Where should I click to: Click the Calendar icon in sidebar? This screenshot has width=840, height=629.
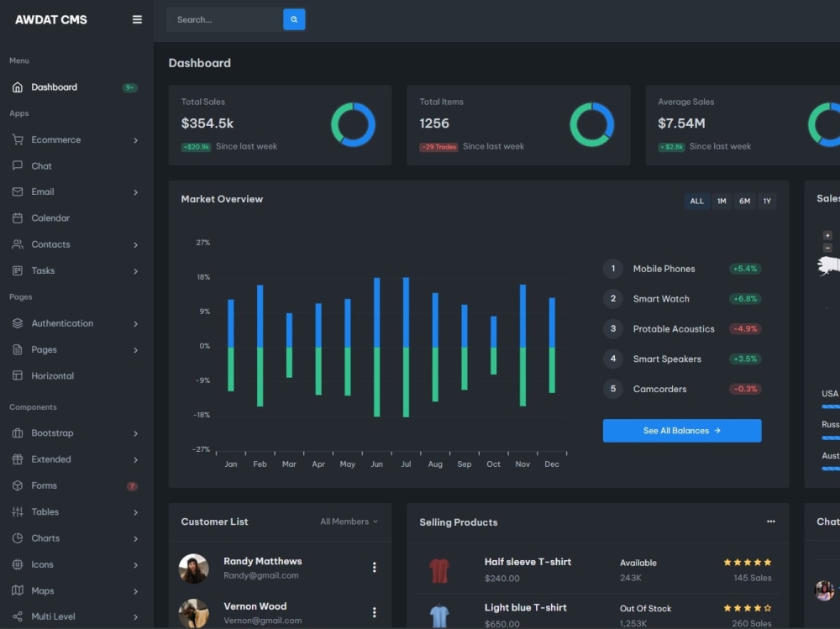(18, 218)
